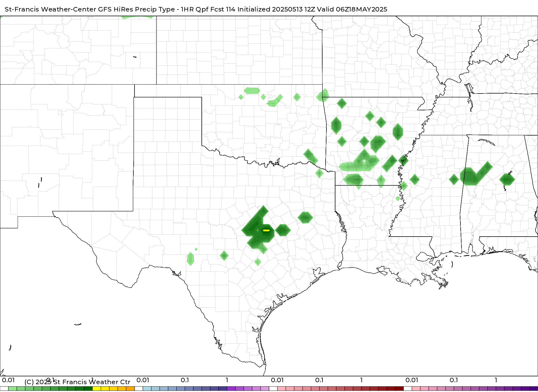Pick the bright violet swatch right after the navy
Image resolution: width=538 pixels, height=392 pixels.
tap(231, 389)
